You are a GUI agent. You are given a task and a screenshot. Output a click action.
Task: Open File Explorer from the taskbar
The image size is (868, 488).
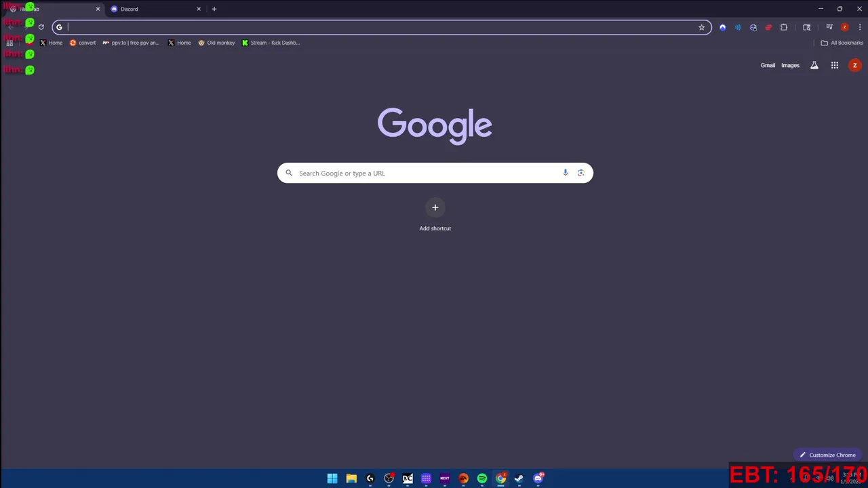[351, 479]
